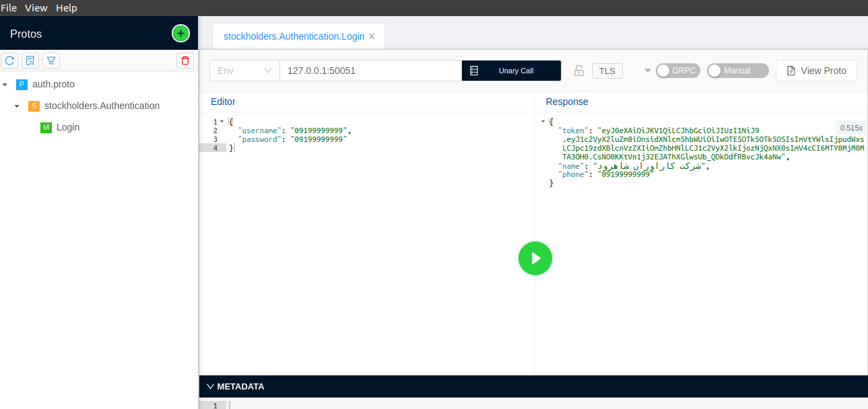
Task: Click the Response panel heading
Action: pos(567,102)
